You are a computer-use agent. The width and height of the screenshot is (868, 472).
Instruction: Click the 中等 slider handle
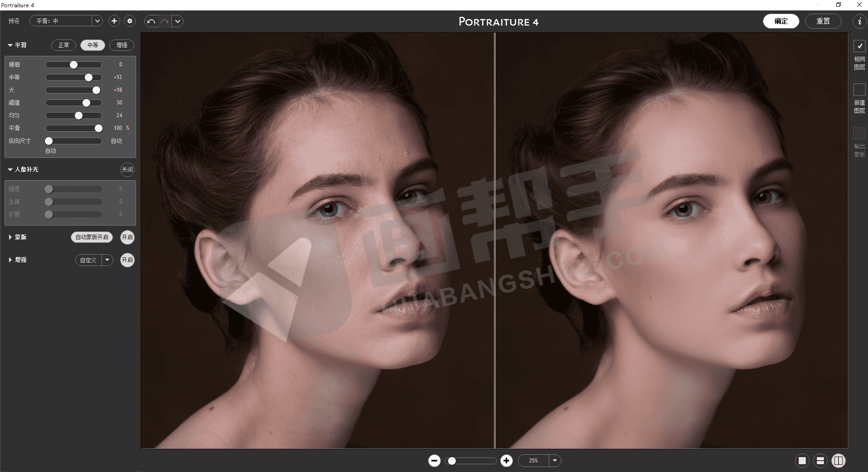click(x=88, y=78)
